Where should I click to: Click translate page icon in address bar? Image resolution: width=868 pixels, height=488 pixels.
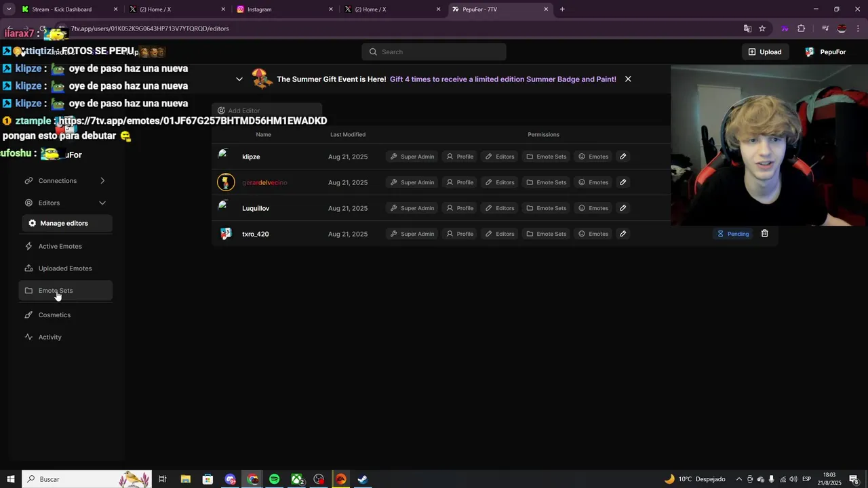[x=747, y=28]
